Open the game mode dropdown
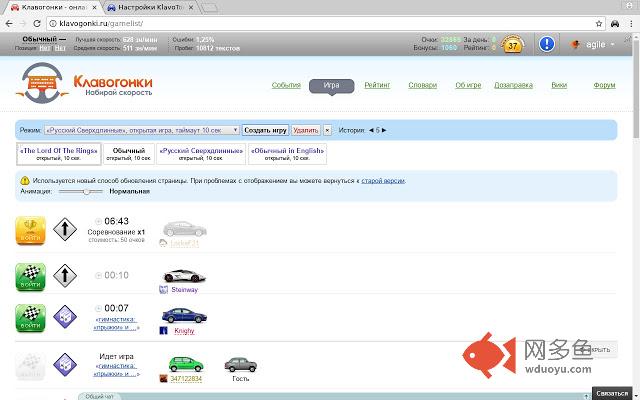This screenshot has height=400, width=640. [142, 130]
